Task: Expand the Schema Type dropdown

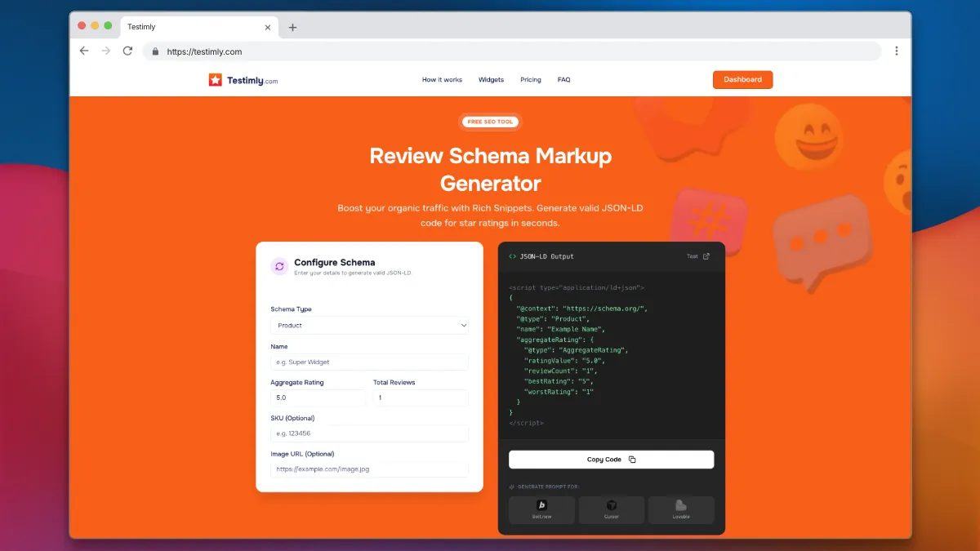Action: [x=369, y=326]
